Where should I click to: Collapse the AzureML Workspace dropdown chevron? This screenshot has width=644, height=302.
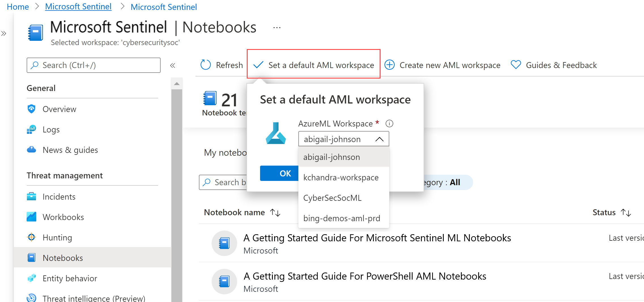click(x=379, y=139)
